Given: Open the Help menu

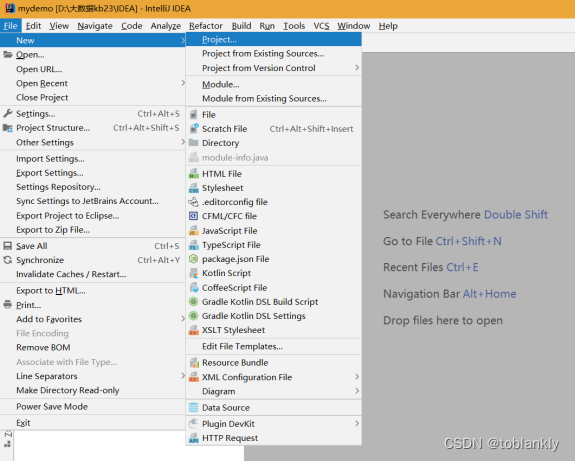Looking at the screenshot, I should pyautogui.click(x=388, y=26).
